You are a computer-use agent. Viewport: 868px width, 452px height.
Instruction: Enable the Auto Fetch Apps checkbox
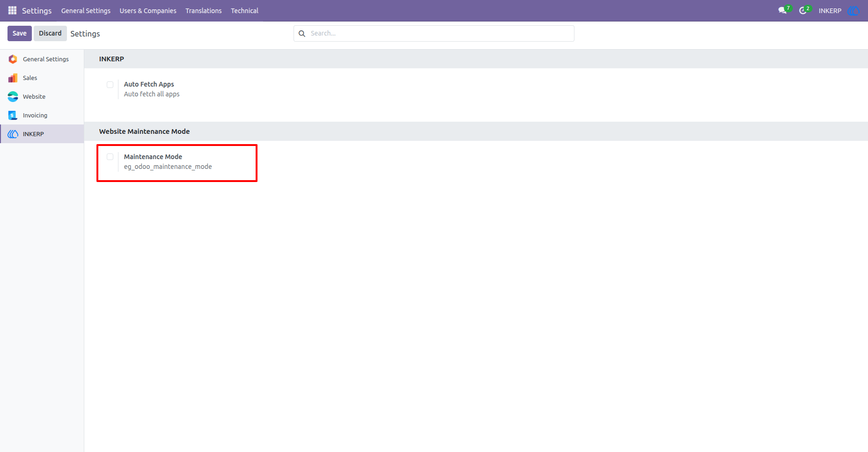(x=110, y=85)
